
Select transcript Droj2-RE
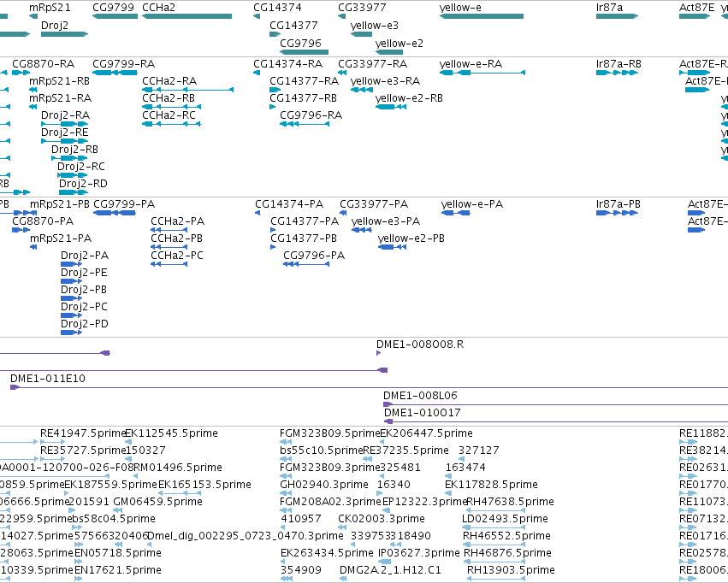click(x=64, y=141)
